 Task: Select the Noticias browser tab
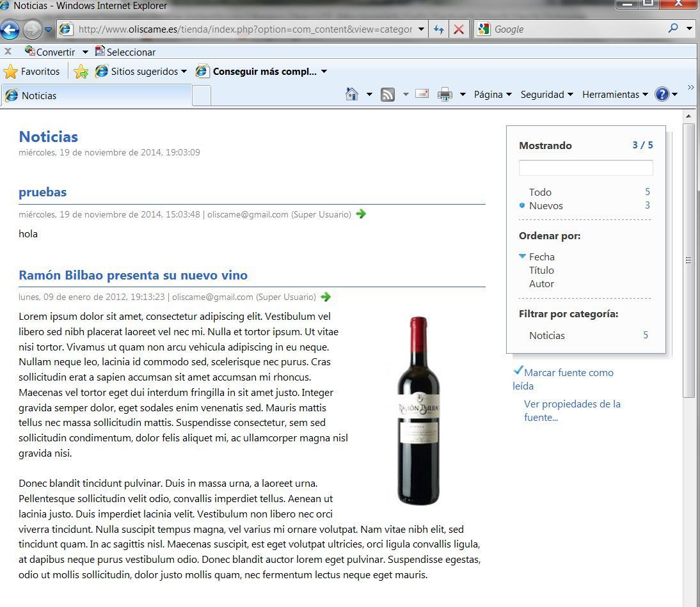97,95
